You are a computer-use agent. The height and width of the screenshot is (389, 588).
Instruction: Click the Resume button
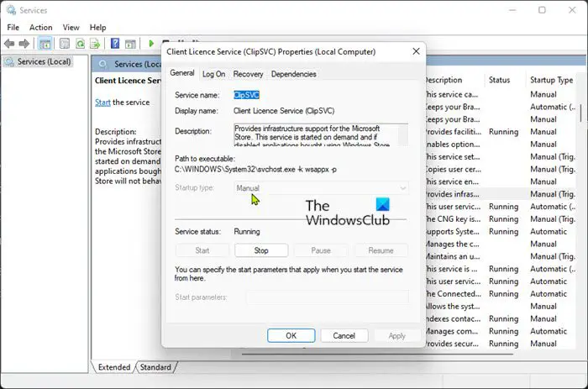381,250
